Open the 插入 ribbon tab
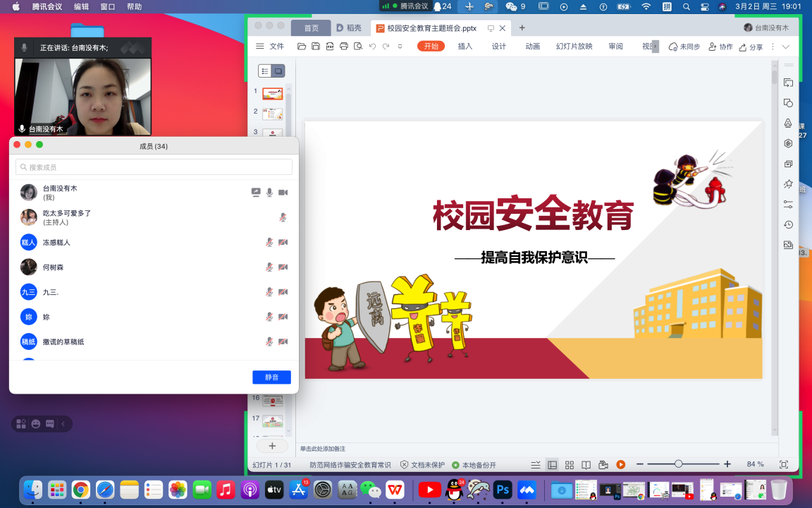Screen dimensions: 812x508 (x=465, y=47)
